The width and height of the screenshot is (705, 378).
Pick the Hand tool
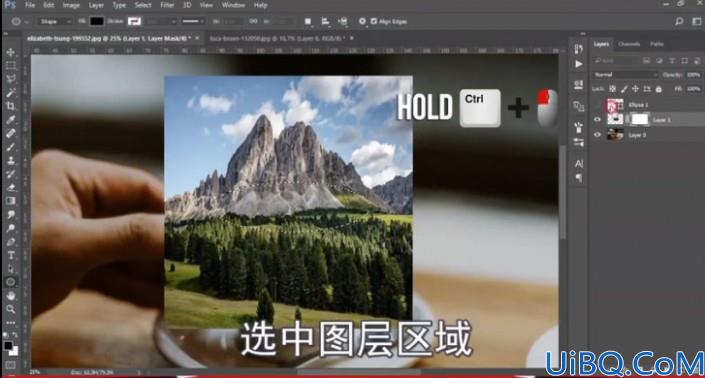11,296
